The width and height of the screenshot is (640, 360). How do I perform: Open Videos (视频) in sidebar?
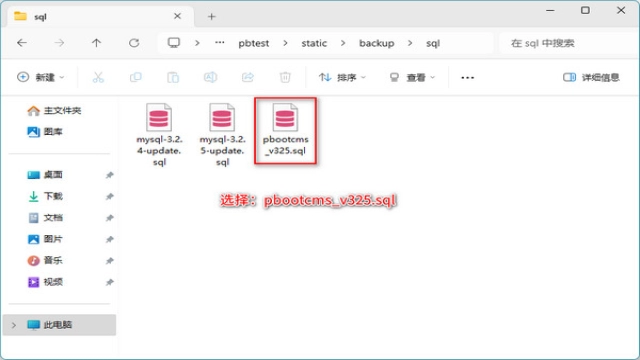pos(45,282)
